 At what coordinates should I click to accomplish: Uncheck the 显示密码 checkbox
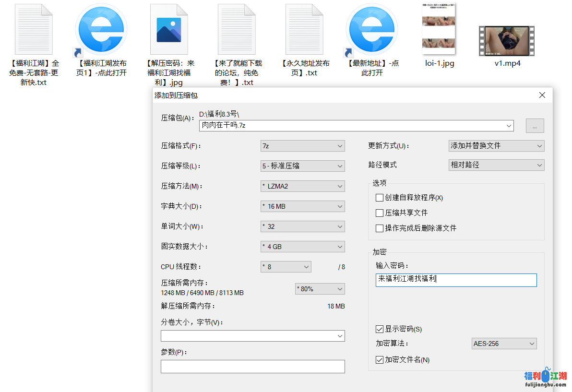click(380, 329)
